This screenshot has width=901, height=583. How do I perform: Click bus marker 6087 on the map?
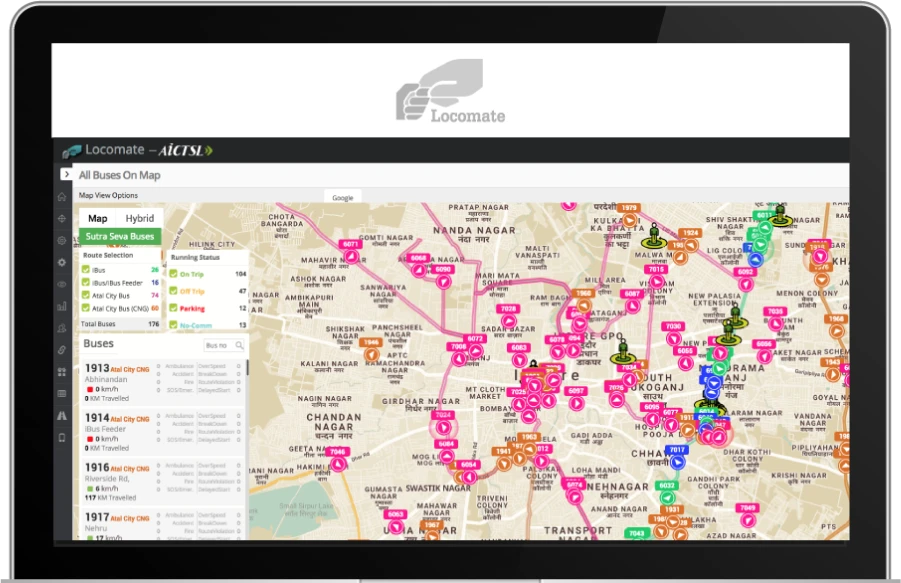coord(632,300)
